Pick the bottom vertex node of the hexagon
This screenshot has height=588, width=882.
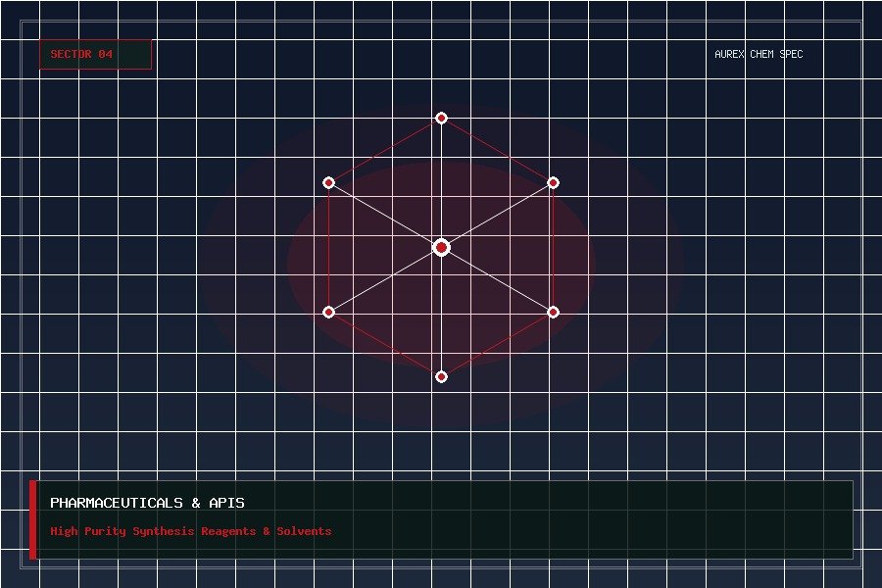pos(442,376)
